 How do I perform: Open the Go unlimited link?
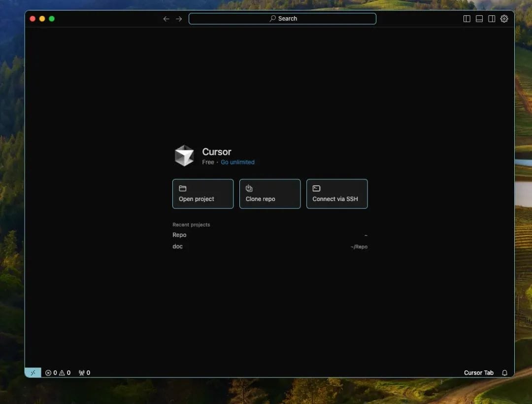pos(237,162)
